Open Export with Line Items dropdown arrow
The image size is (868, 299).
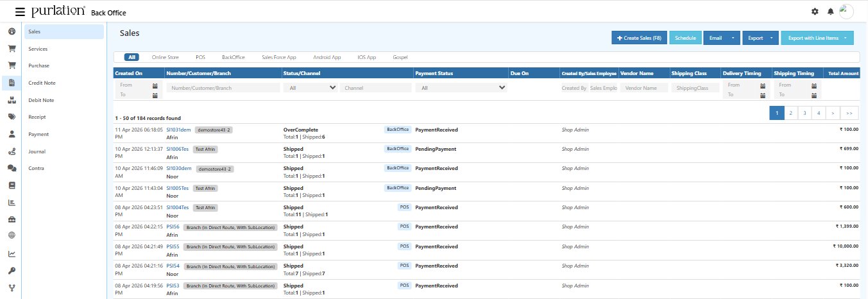[x=847, y=38]
